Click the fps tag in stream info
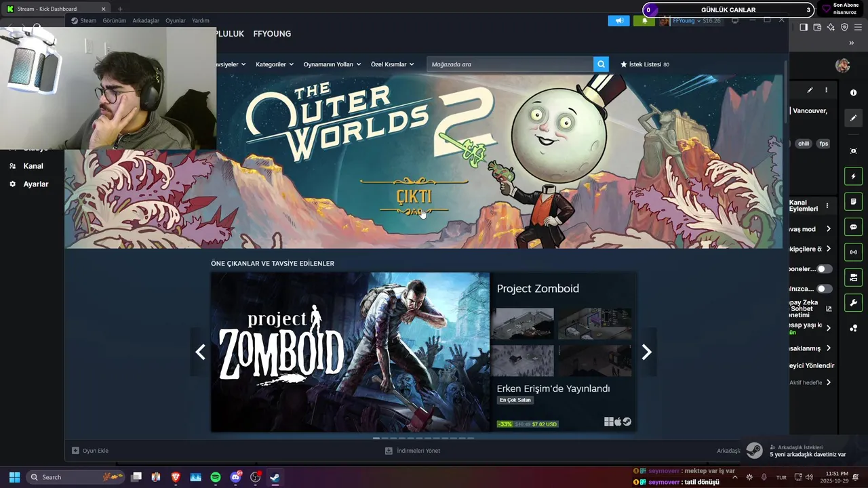Screen dimensions: 868x488 pos(823,144)
